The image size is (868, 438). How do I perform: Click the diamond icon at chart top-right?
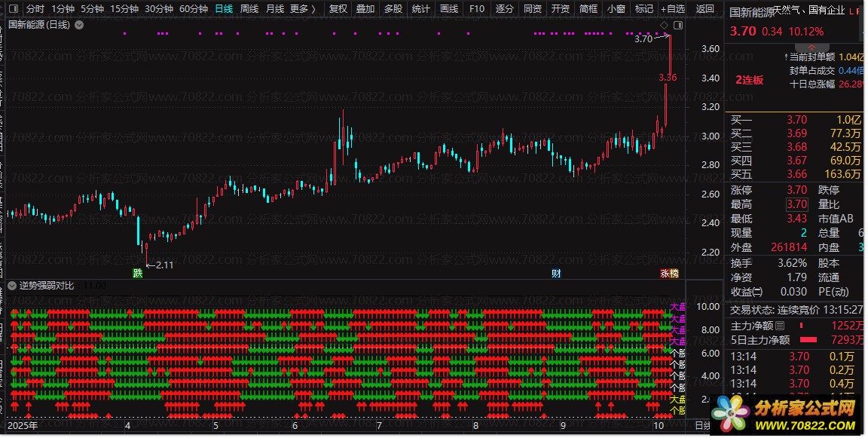(x=664, y=26)
